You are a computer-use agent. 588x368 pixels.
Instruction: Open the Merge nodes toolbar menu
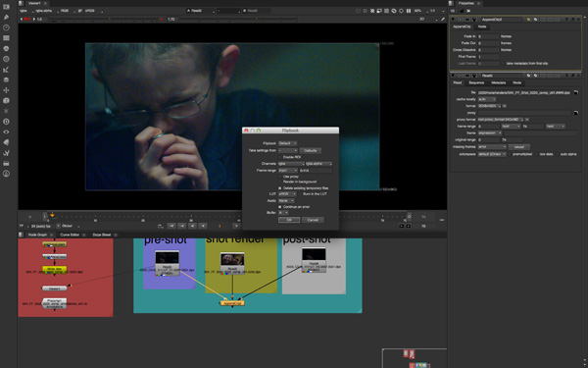6,80
